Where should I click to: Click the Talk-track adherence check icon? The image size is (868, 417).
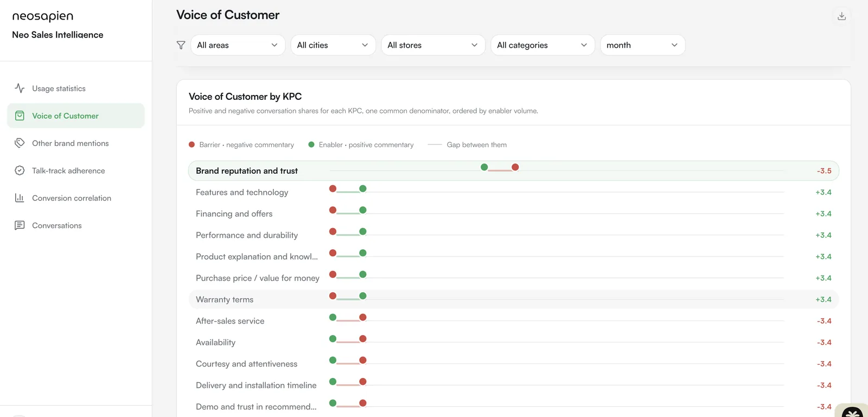20,170
